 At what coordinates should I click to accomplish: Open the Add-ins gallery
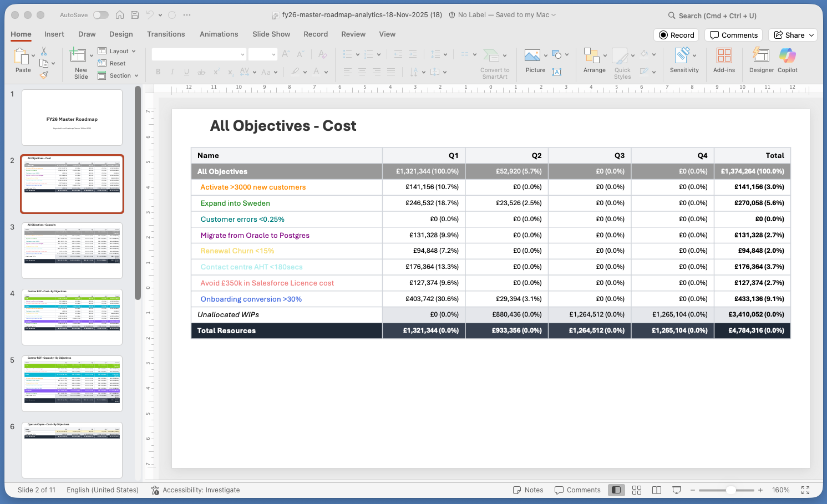pos(724,61)
